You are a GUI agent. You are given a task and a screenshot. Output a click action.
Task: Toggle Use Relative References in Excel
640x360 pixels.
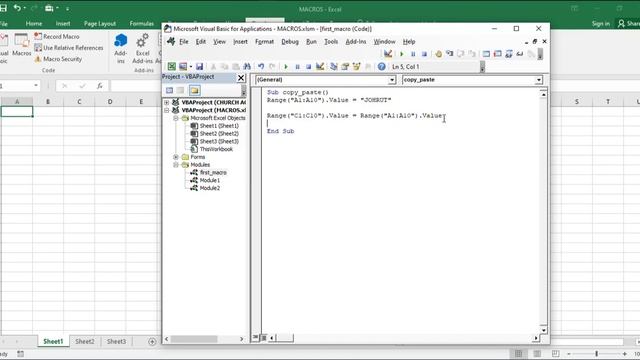(69, 48)
